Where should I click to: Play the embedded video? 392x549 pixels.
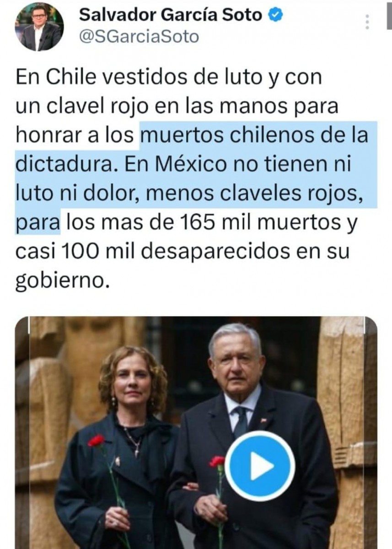click(x=260, y=466)
